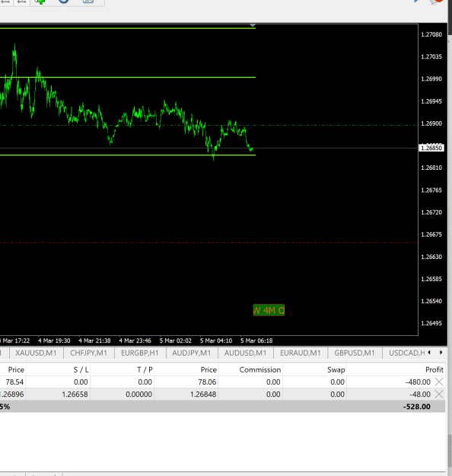Select the chart shift triangle marker

pyautogui.click(x=253, y=25)
